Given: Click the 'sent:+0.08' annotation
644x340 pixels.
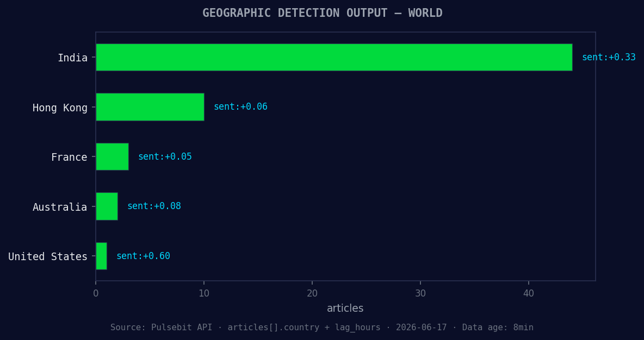Looking at the screenshot, I should pyautogui.click(x=154, y=206).
